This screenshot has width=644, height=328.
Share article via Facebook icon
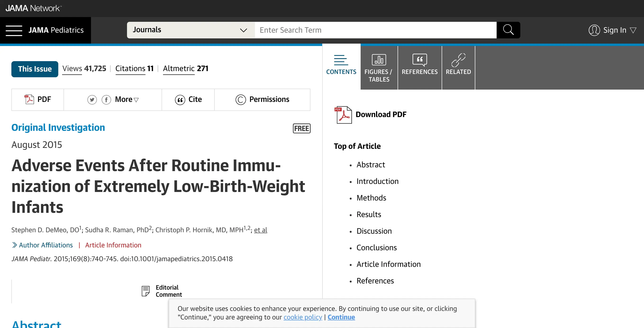coord(106,100)
